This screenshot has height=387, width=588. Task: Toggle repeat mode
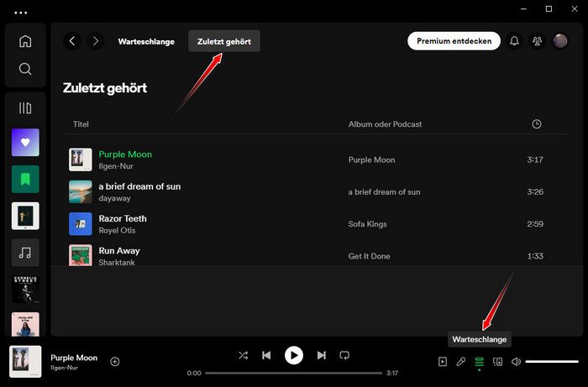tap(344, 355)
